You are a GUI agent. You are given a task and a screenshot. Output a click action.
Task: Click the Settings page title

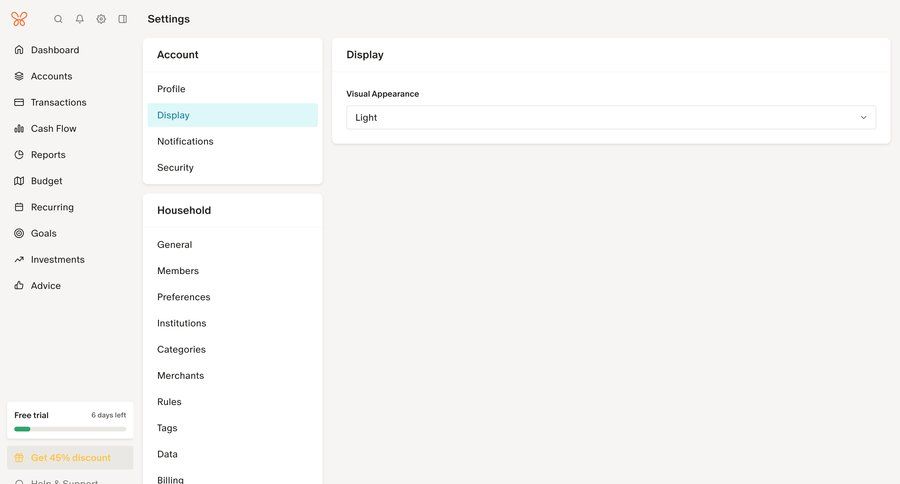169,19
